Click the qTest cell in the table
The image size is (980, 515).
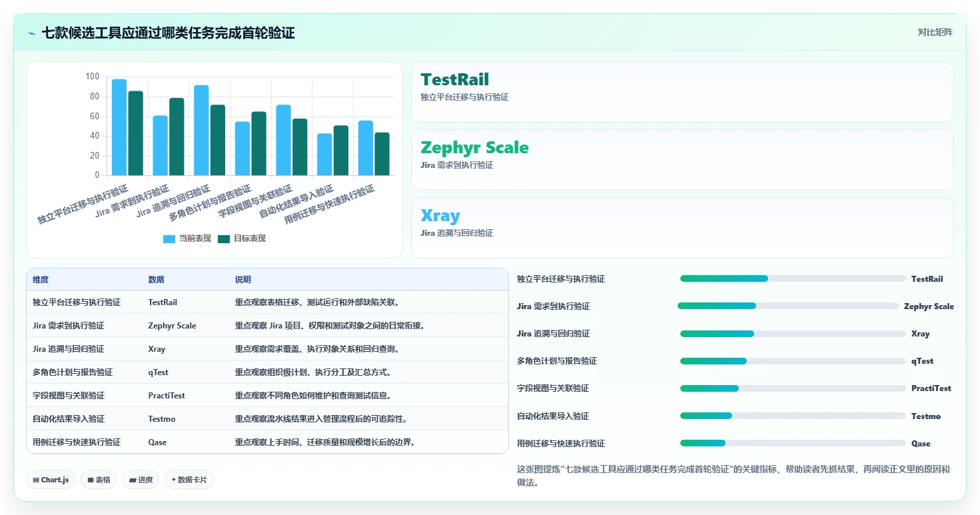pyautogui.click(x=158, y=372)
